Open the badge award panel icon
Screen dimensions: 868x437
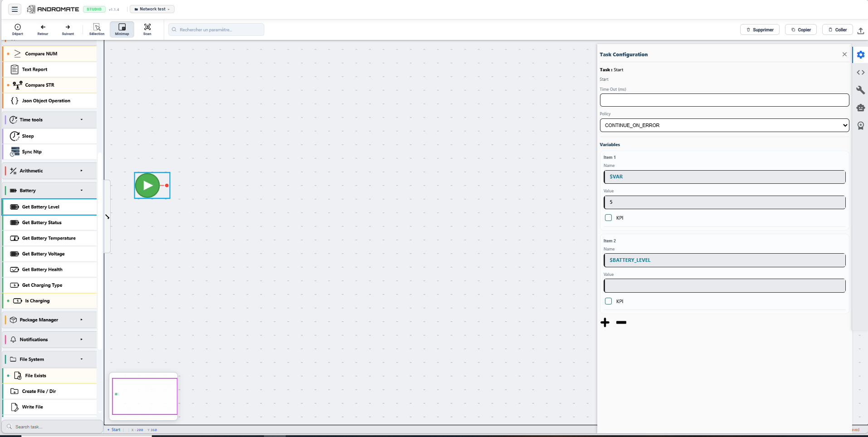tap(861, 126)
